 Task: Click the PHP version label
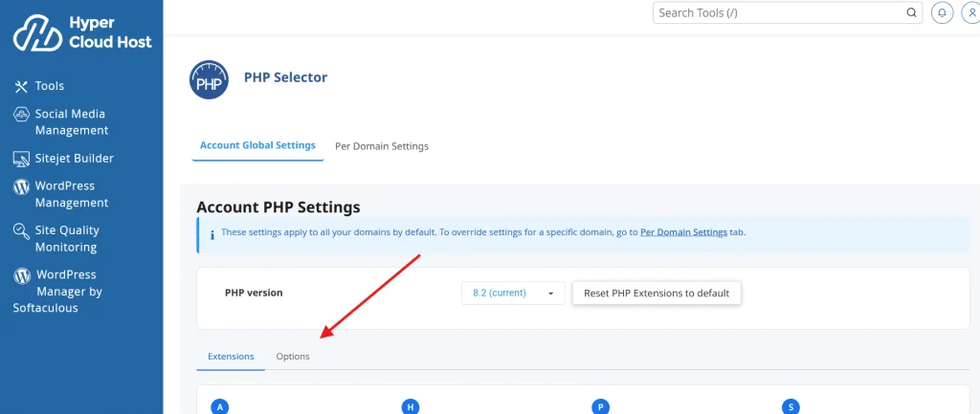254,293
